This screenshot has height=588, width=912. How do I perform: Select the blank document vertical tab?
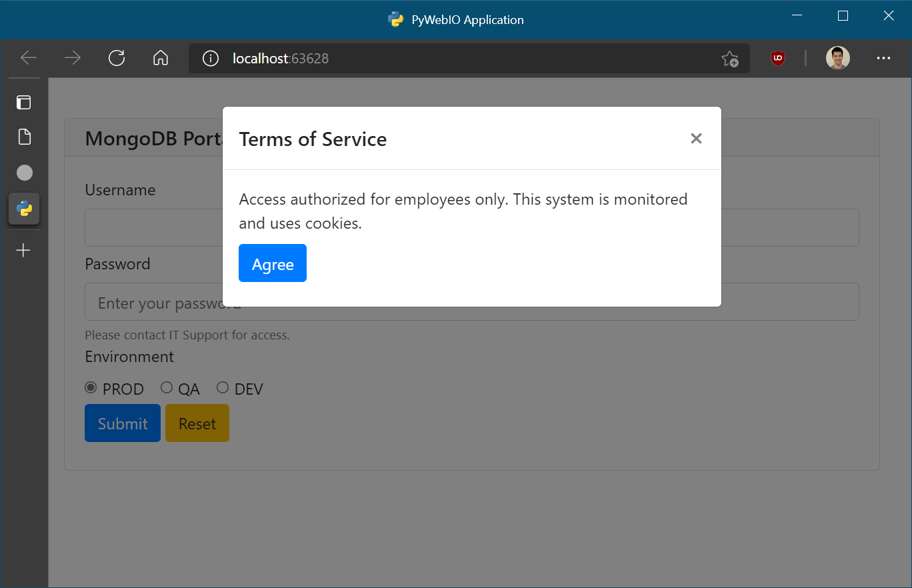point(24,137)
